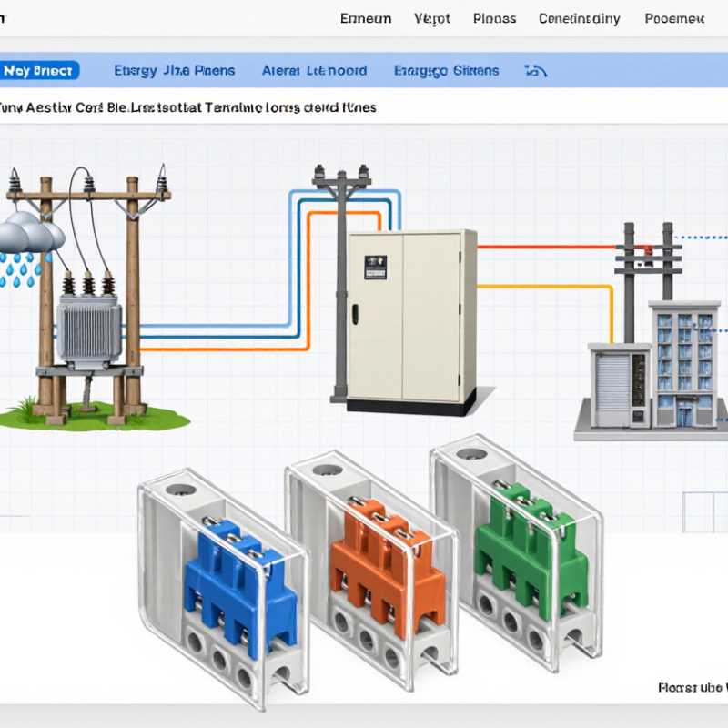Image resolution: width=728 pixels, height=728 pixels.
Task: Click the cabinet's small display panel
Action: (376, 267)
